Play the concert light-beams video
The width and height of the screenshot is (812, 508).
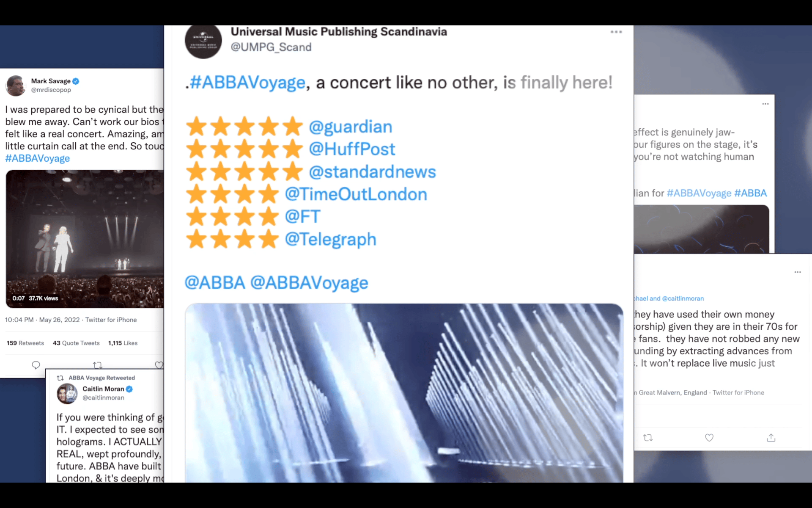coord(404,393)
